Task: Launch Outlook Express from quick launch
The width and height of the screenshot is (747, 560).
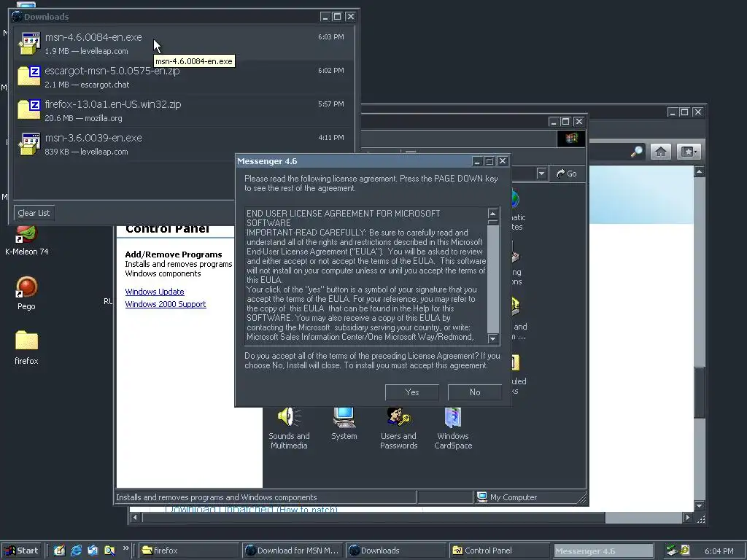Action: click(x=93, y=551)
